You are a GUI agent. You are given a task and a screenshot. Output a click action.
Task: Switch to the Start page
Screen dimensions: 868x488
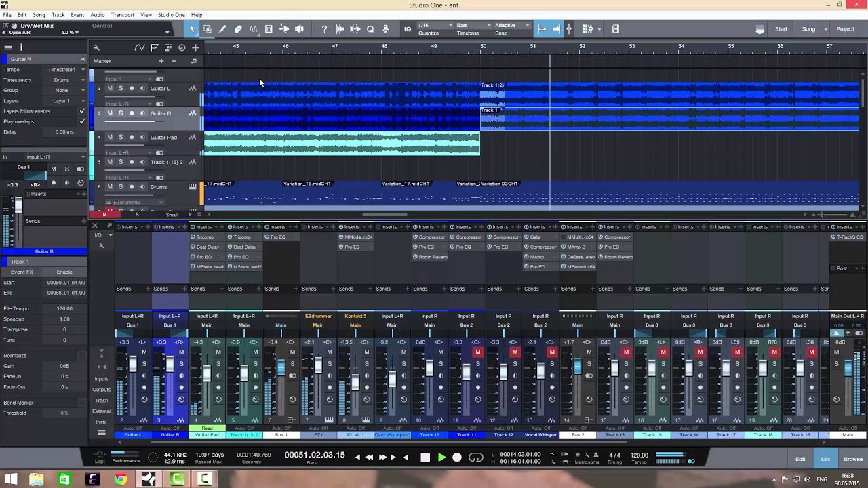781,29
